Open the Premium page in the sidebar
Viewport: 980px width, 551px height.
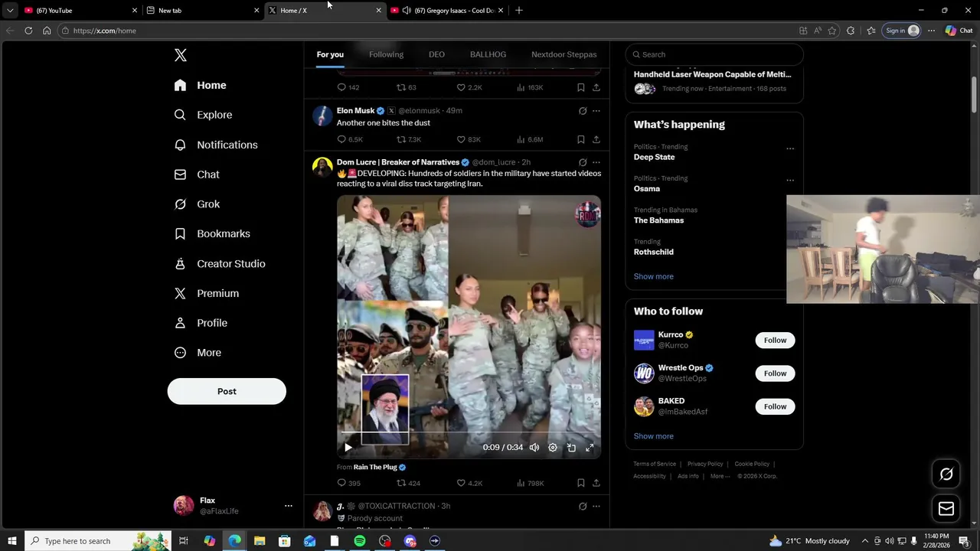[207, 293]
